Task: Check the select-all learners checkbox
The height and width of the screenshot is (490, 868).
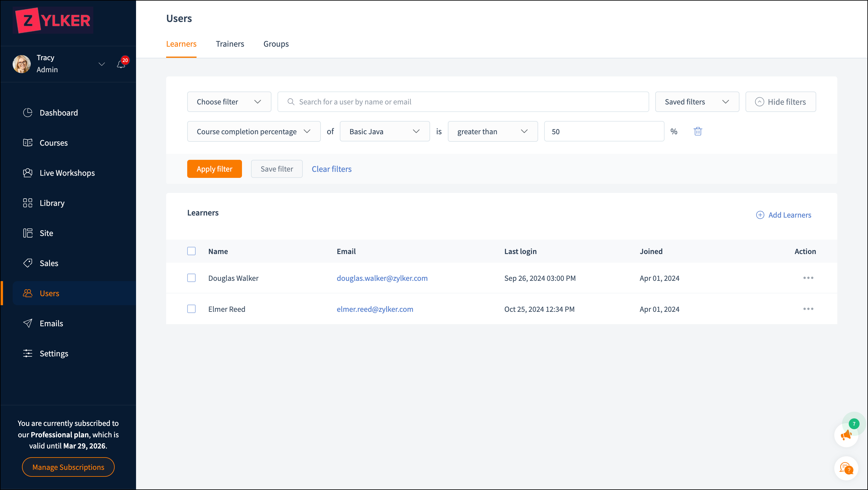Action: (x=191, y=251)
